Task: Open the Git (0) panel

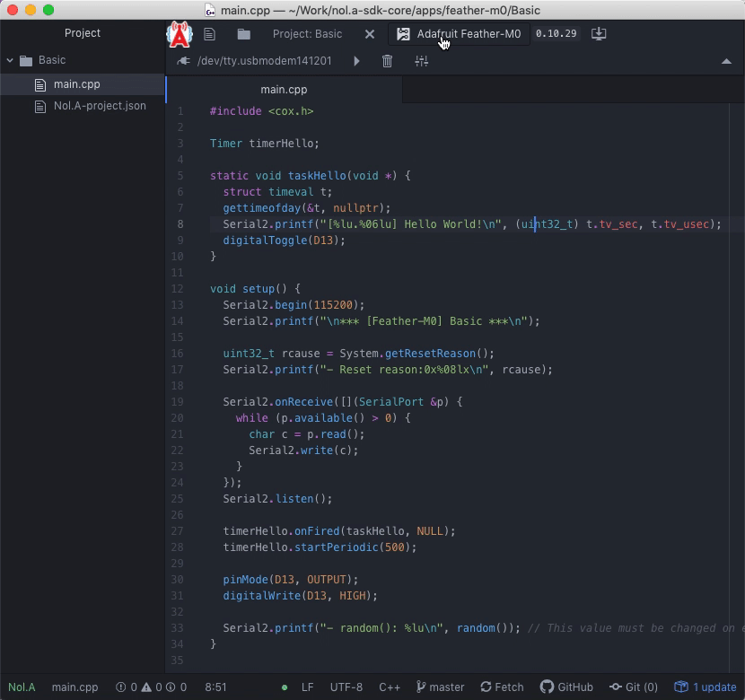Action: coord(634,687)
